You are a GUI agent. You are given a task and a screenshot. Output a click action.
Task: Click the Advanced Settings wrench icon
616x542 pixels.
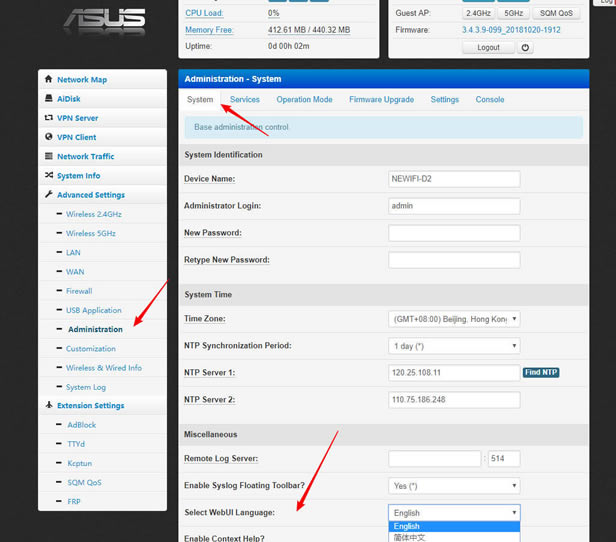click(48, 195)
